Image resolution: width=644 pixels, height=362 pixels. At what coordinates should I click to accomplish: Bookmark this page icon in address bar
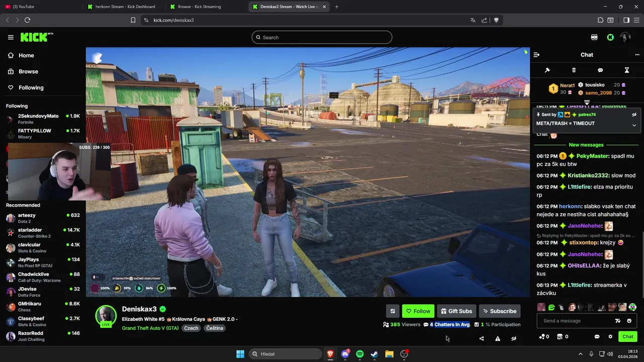coord(133,20)
